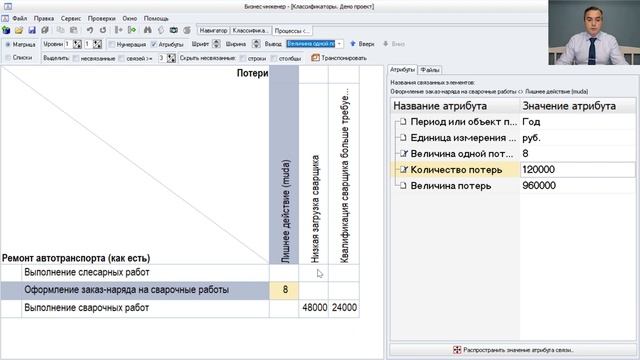Switch to the Процессы tab
This screenshot has height=360, width=640.
291,31
